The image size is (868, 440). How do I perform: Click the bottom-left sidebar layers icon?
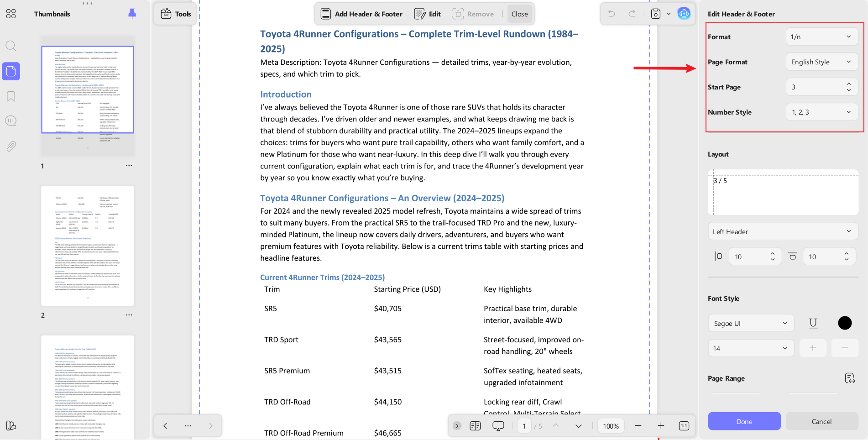click(11, 425)
